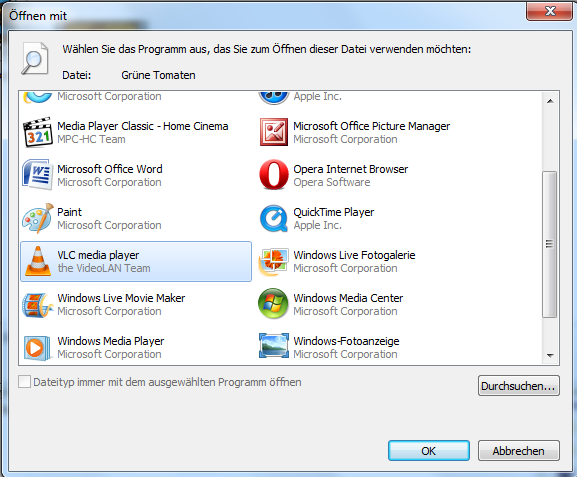Choose 'Windows Live Movie Maker' label
Screen dimensions: 577x477
coord(121,298)
